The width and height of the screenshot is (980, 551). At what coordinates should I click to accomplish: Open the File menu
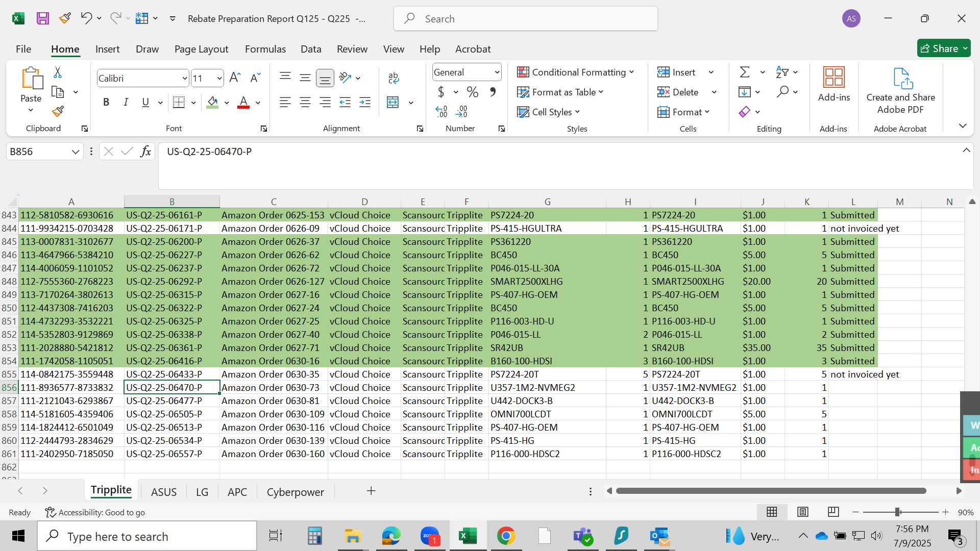tap(23, 49)
